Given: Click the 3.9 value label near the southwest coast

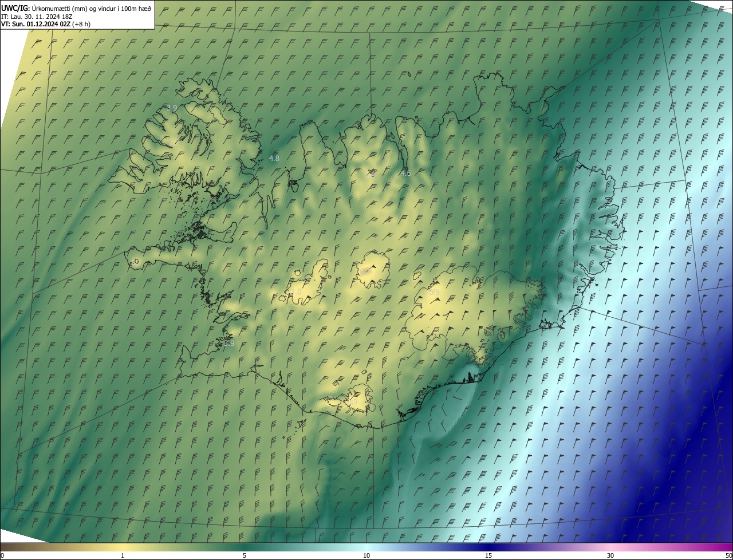Looking at the screenshot, I should 229,344.
